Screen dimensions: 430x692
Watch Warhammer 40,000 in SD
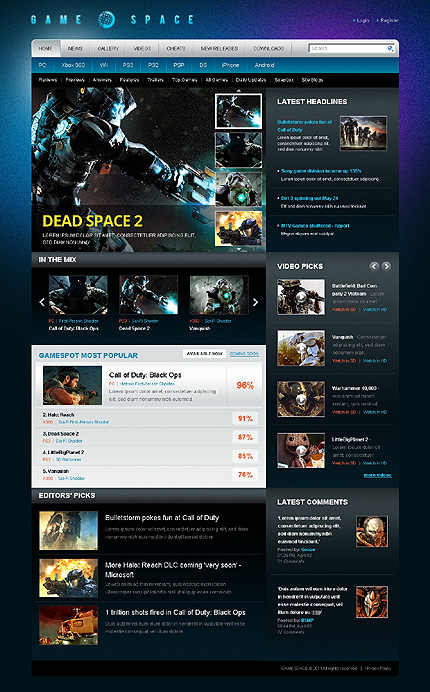click(344, 412)
